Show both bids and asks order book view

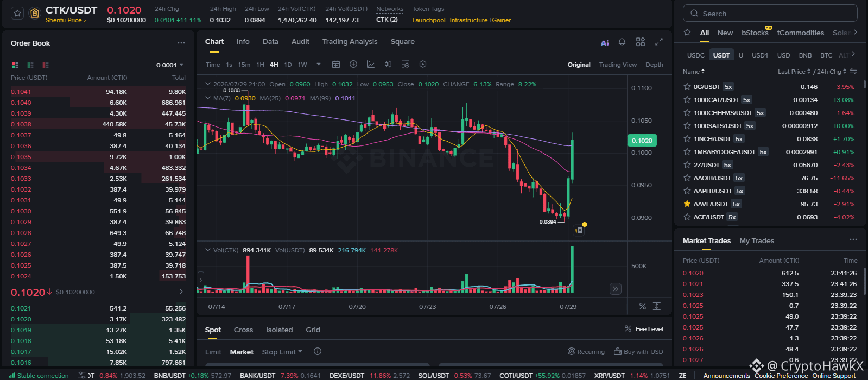pos(15,65)
